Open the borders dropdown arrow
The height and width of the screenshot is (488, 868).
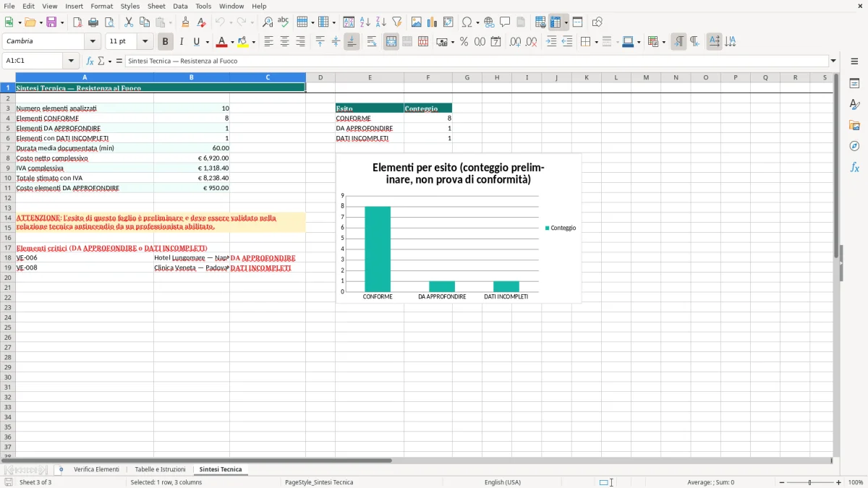click(x=597, y=43)
